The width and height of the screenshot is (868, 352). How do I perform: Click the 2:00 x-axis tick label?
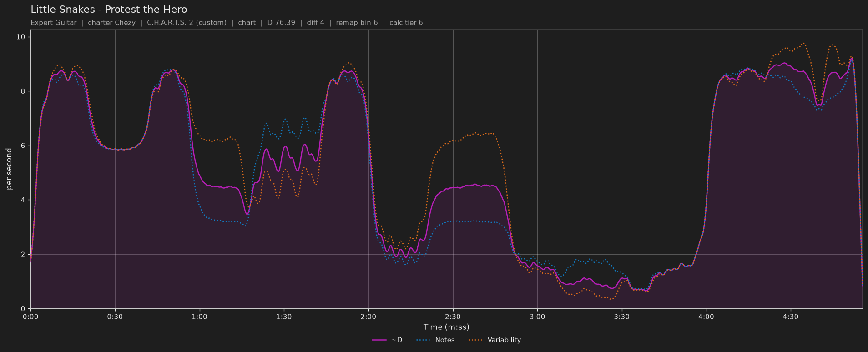(368, 317)
